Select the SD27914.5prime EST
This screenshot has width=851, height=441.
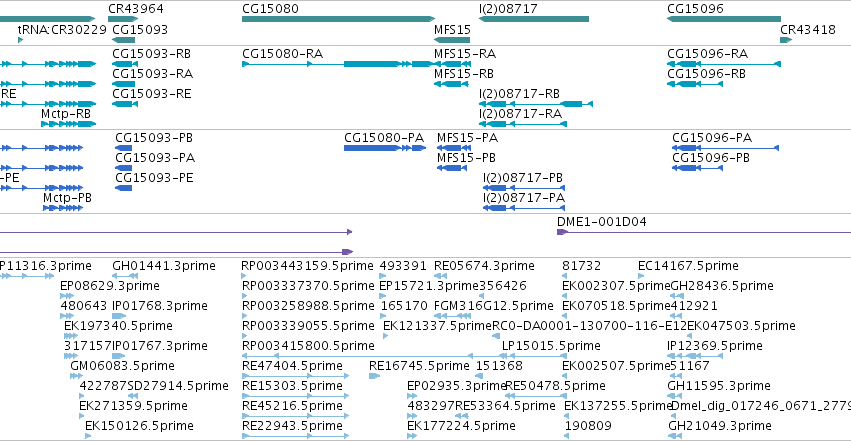click(178, 386)
